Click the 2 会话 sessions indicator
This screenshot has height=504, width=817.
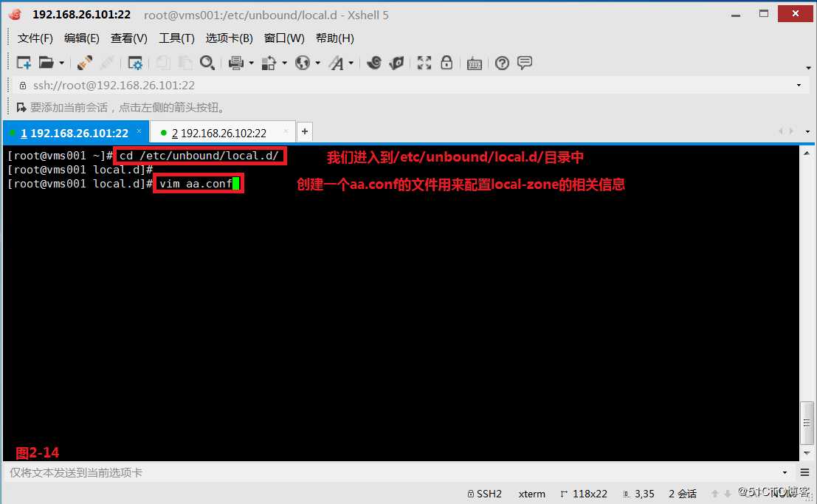coord(683,494)
